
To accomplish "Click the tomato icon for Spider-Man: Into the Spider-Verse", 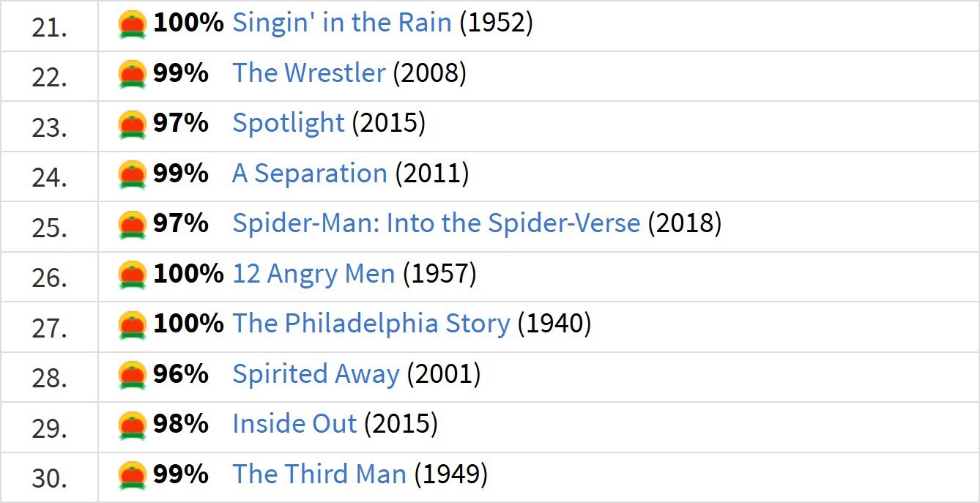I will pos(133,226).
